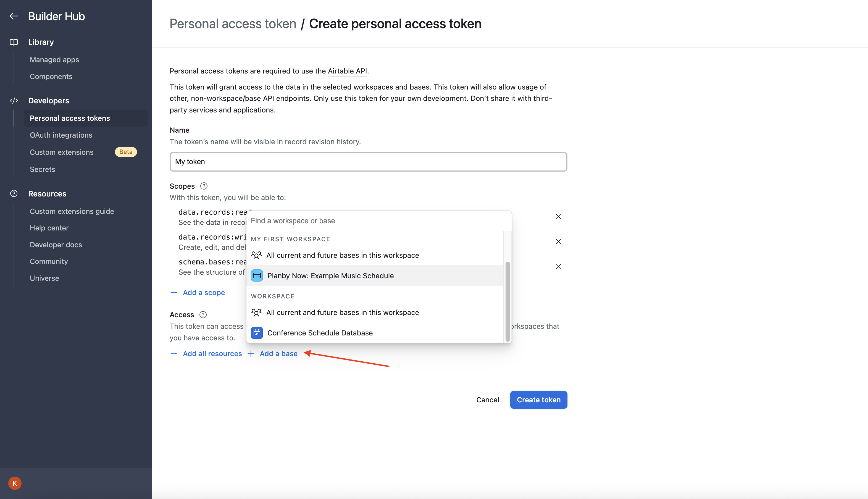Click the Create token button
The height and width of the screenshot is (499, 868).
538,400
